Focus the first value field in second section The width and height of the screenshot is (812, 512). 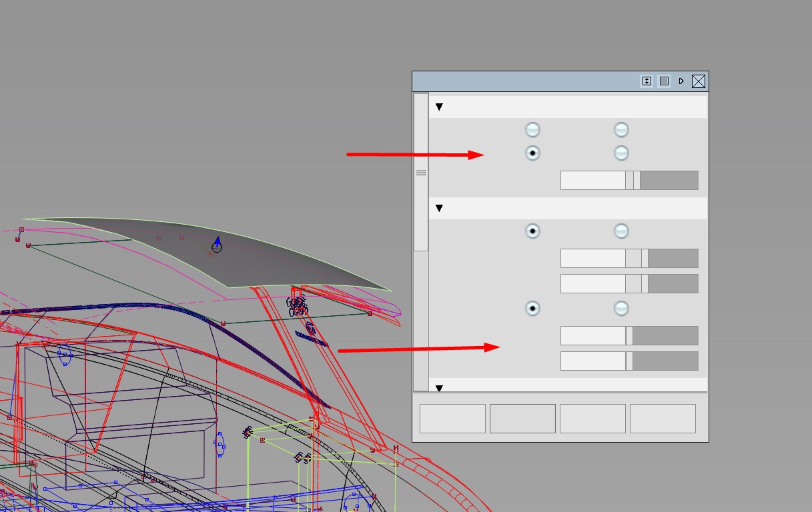coord(593,258)
